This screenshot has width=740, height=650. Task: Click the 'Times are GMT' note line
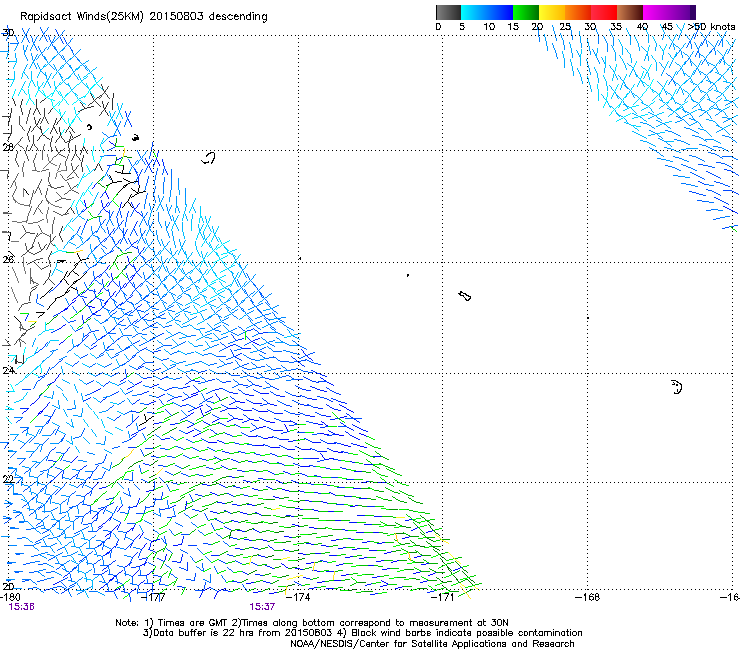point(312,623)
